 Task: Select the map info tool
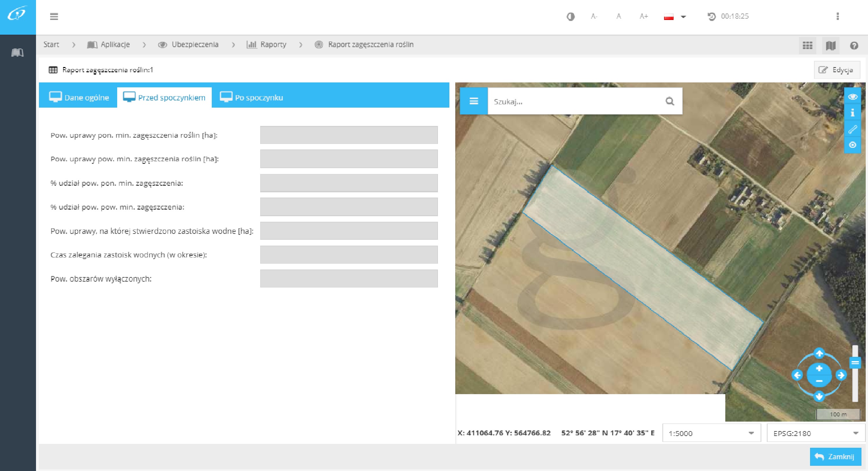pos(853,113)
